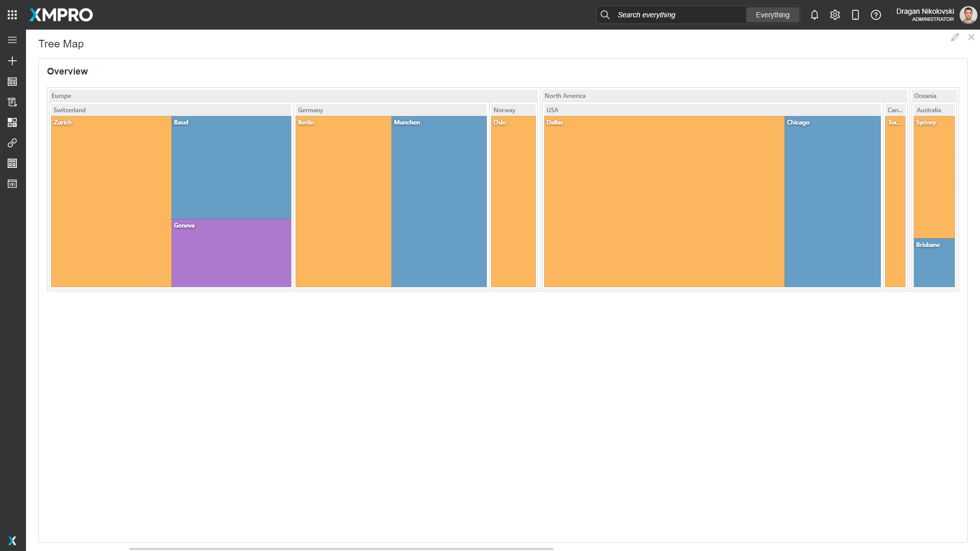Viewport: 980px width, 551px height.
Task: Click the mobile device icon
Action: pyautogui.click(x=855, y=15)
